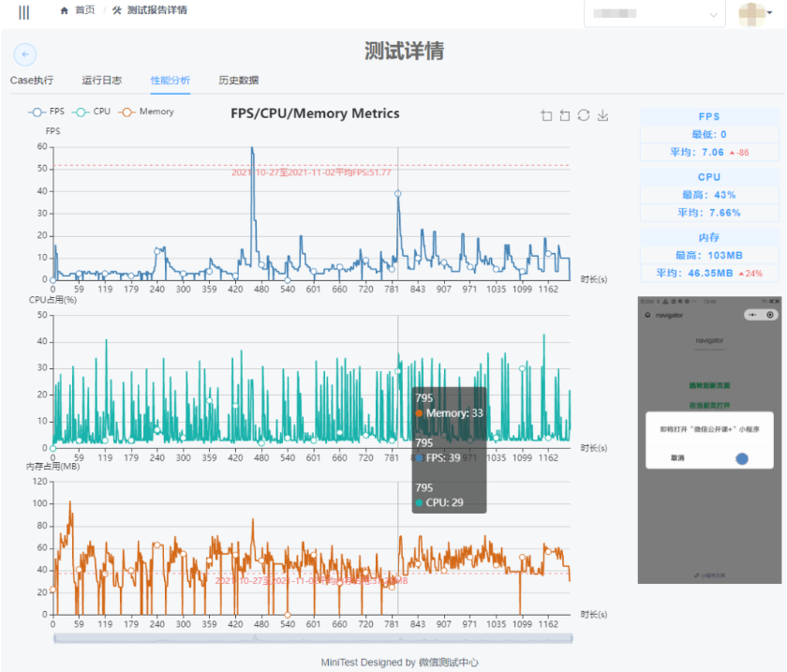Toggle the Memory series in the legend

[x=146, y=112]
